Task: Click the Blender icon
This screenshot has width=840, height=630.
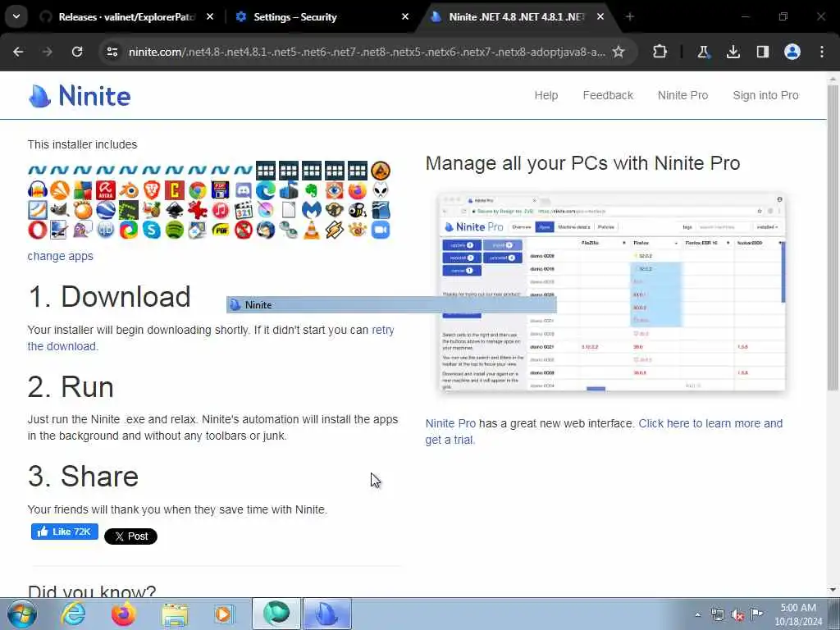Action: point(129,190)
